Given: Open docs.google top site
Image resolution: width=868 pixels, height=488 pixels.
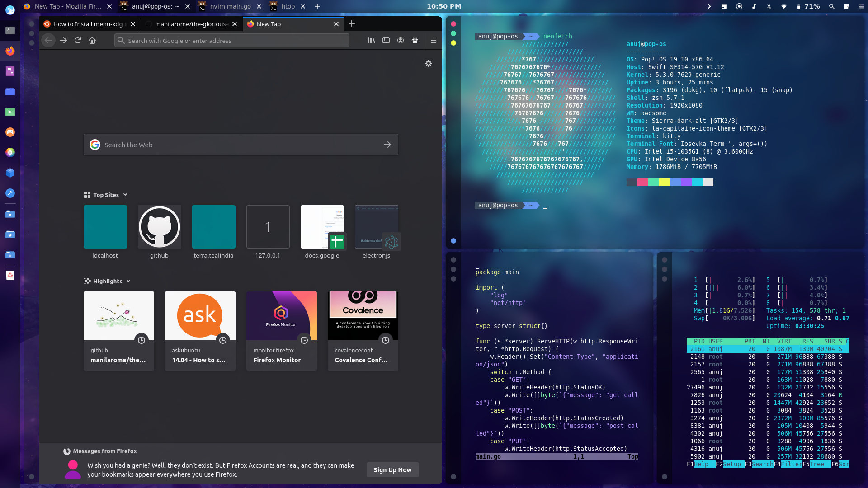Looking at the screenshot, I should [x=322, y=227].
